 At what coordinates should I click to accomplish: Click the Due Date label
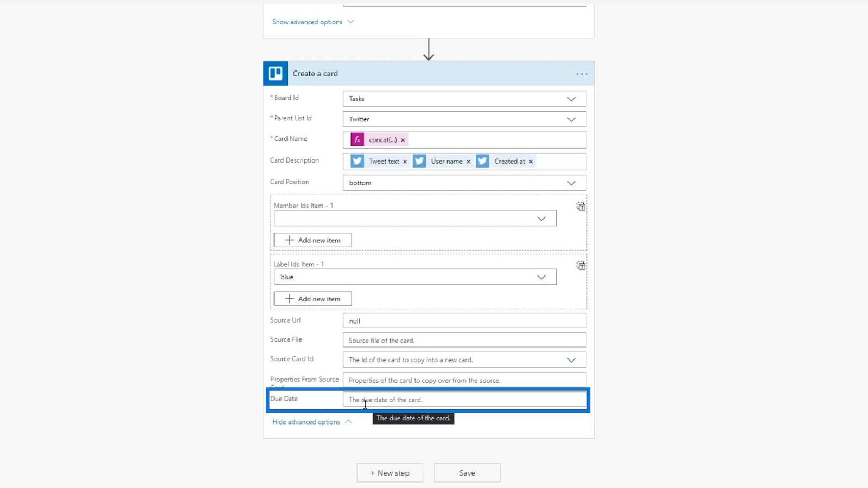(x=284, y=399)
